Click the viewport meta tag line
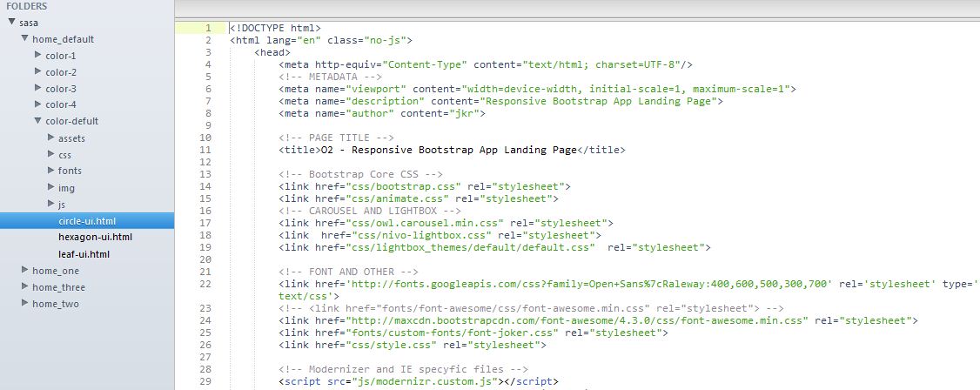The width and height of the screenshot is (980, 390). (x=538, y=89)
